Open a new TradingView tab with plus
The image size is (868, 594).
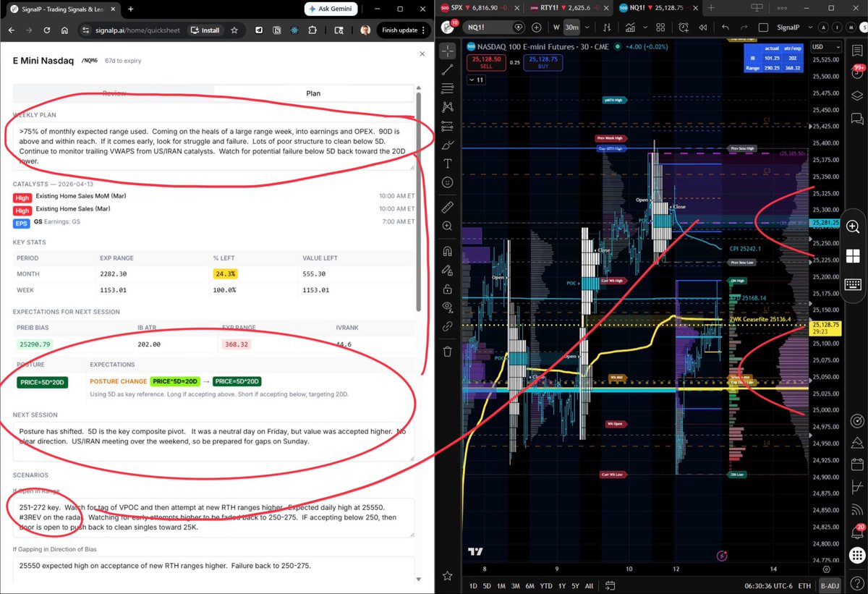(711, 8)
